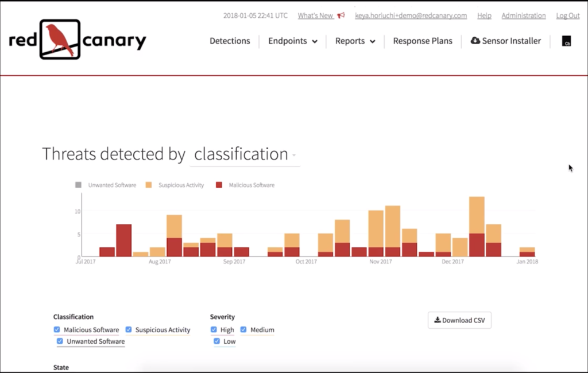Open the Response Plans menu item
Image resolution: width=588 pixels, height=373 pixels.
coord(422,41)
